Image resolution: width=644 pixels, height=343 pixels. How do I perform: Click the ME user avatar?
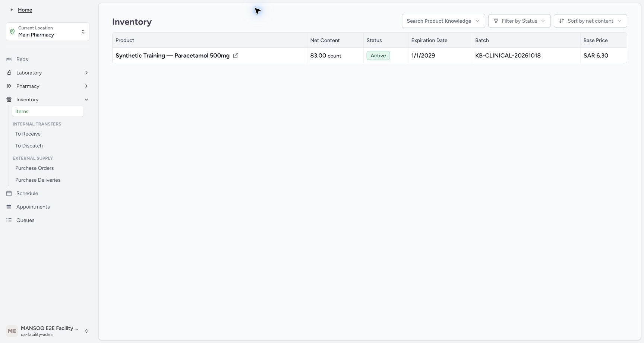[12, 331]
